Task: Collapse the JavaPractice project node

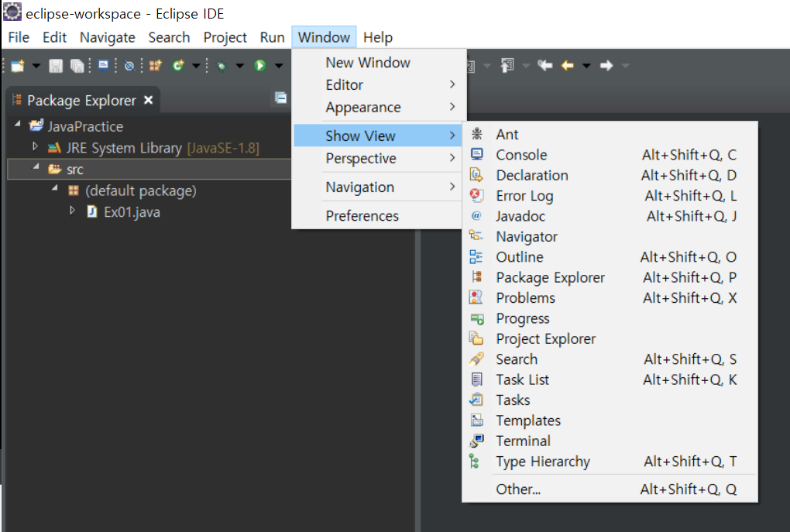Action: [18, 123]
